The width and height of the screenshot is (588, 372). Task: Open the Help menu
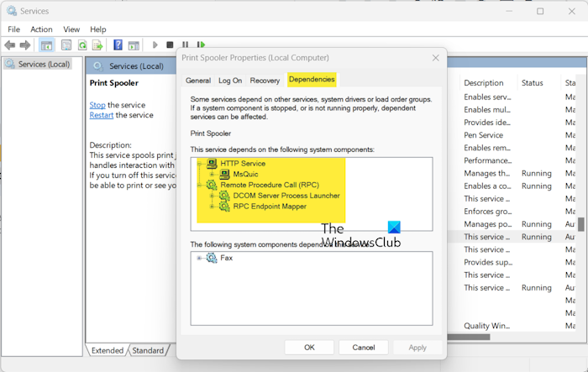coord(98,29)
